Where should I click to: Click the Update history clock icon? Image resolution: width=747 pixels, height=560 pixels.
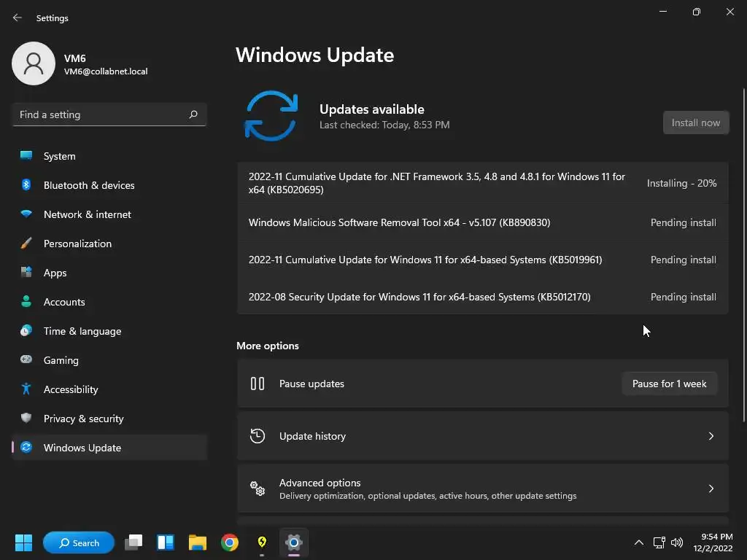[258, 436]
